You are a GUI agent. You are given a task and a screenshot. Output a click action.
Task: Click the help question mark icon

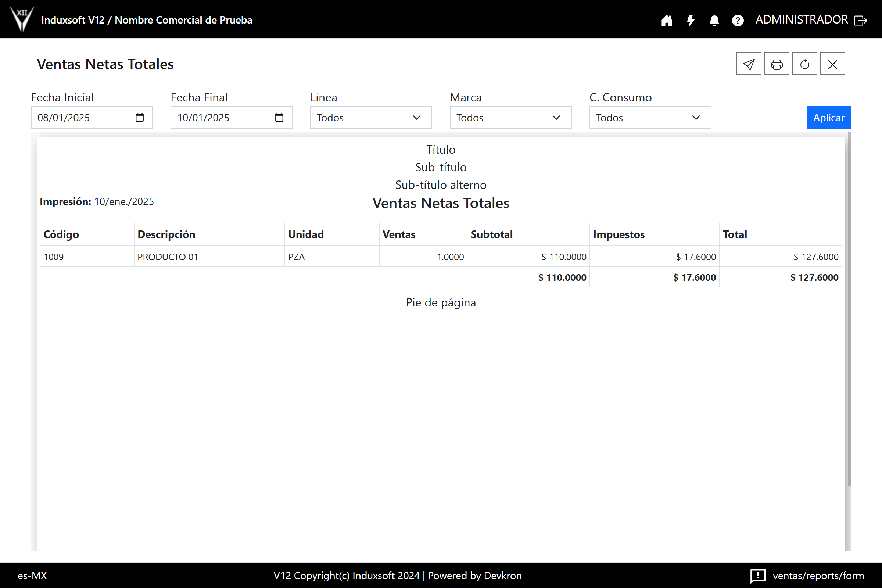pos(738,20)
